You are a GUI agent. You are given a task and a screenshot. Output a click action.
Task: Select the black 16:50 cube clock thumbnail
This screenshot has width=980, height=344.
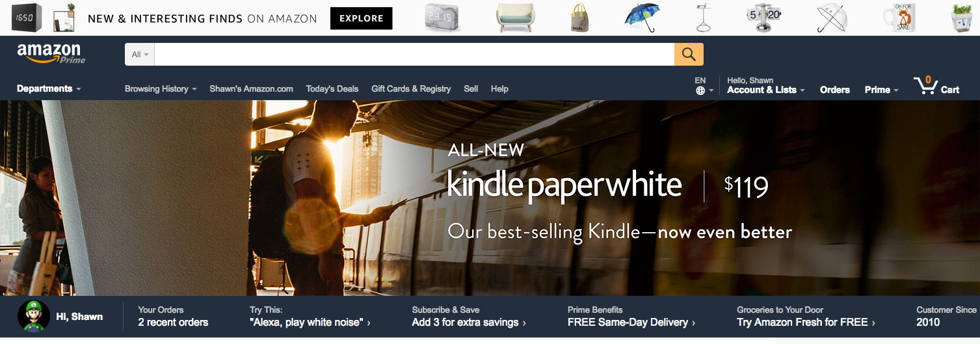pyautogui.click(x=26, y=18)
